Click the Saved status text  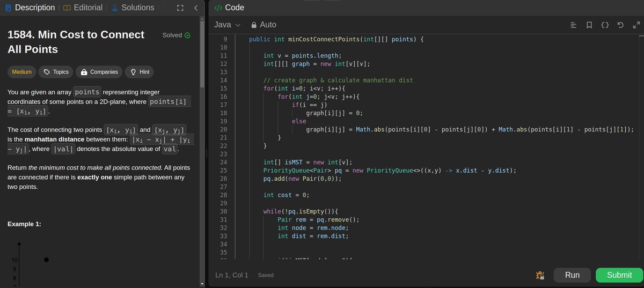266,275
